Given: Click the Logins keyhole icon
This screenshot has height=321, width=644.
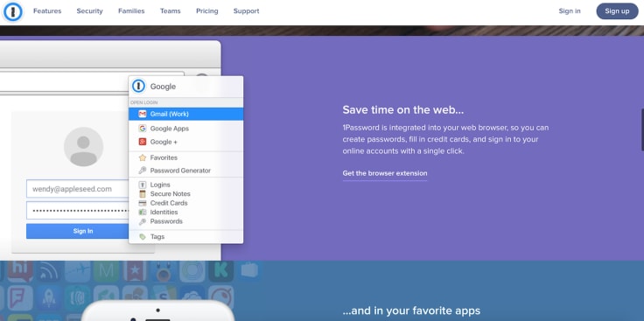Looking at the screenshot, I should 143,185.
